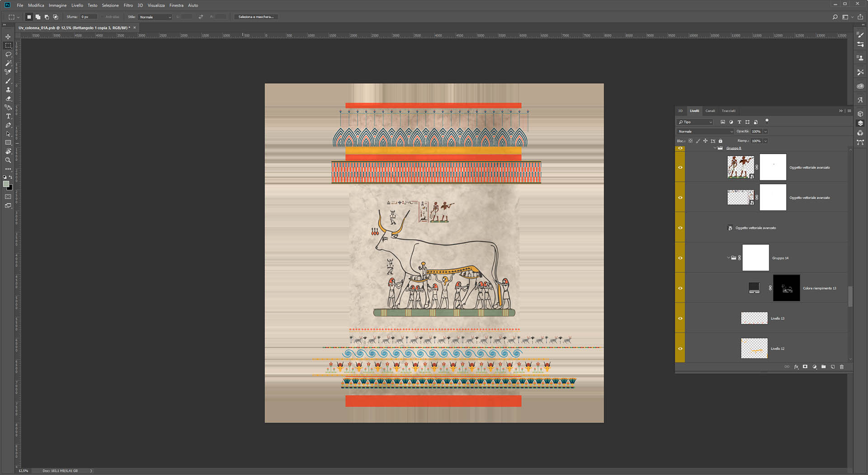Screen dimensions: 868x475
Task: Toggle visibility of Colore riempimento 13
Action: click(680, 288)
